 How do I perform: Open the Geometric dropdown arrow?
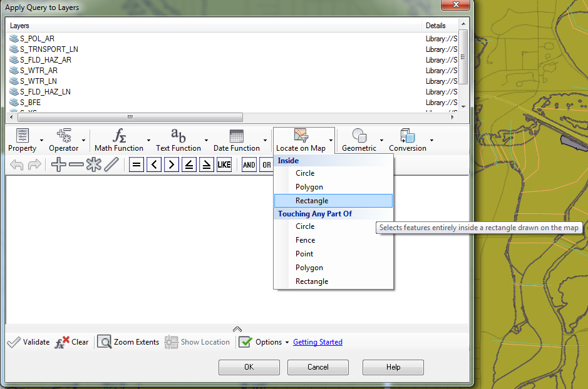click(x=382, y=140)
